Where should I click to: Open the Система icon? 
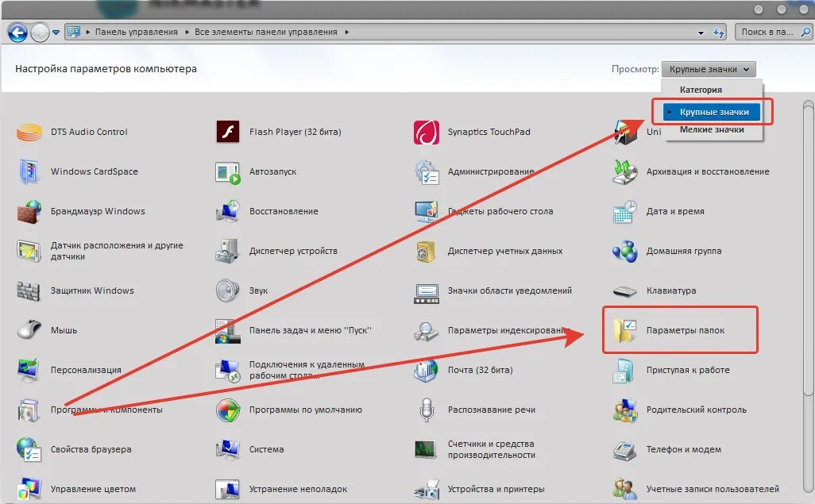tap(228, 450)
